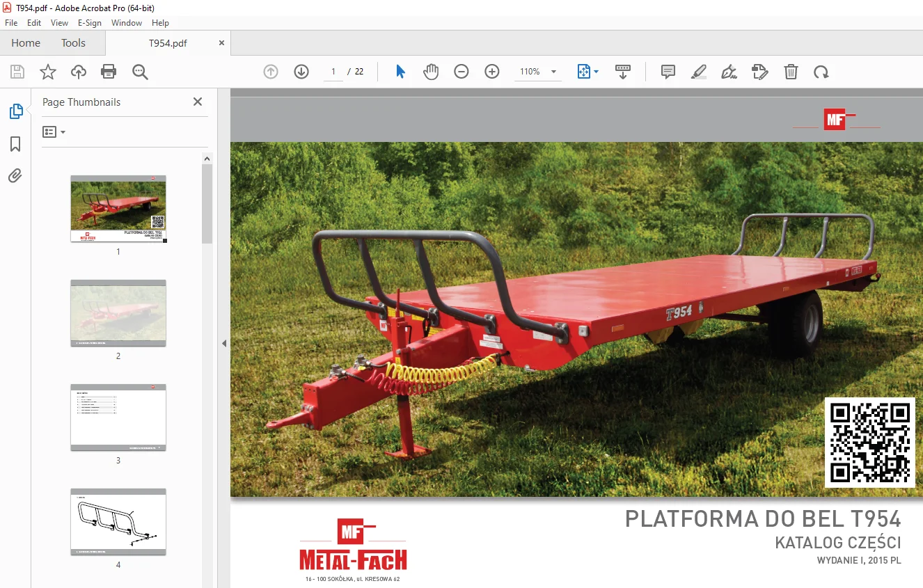Screen dimensions: 923x588
Task: Open the fit page options icon
Action: tap(587, 72)
